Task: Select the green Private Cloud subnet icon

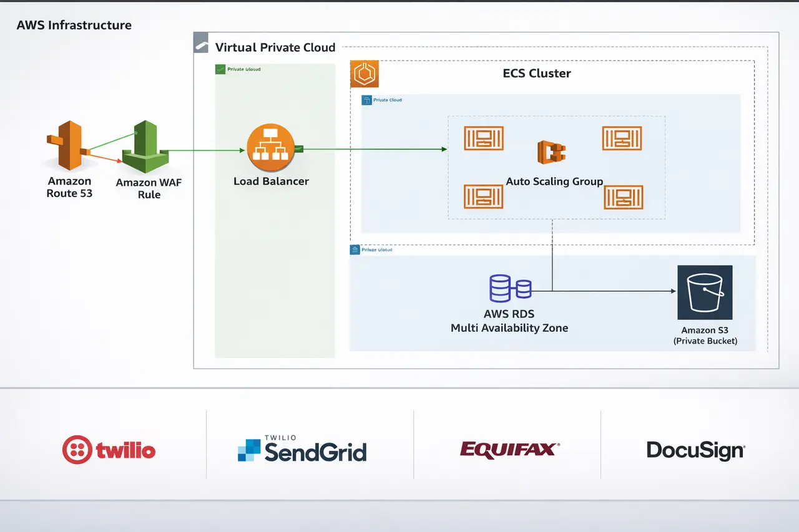Action: [x=220, y=70]
